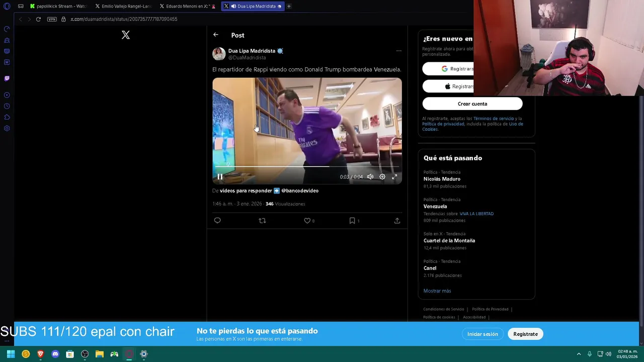
Task: Open GX Control speedometer in sidebar
Action: coord(7,29)
